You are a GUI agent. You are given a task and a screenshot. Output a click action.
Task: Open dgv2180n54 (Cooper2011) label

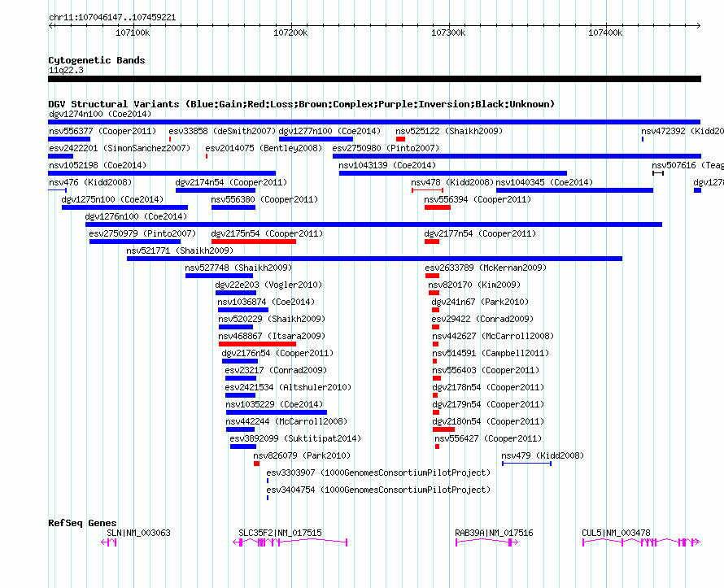pyautogui.click(x=489, y=421)
